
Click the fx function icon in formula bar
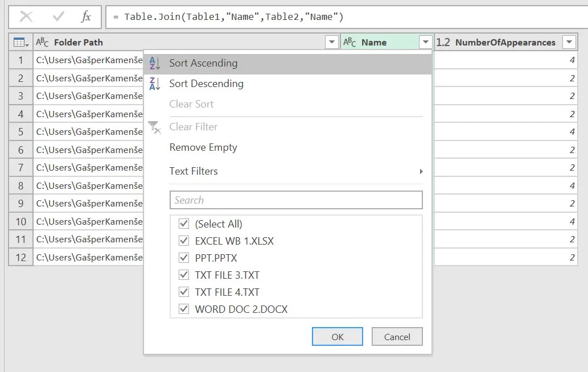click(x=87, y=16)
